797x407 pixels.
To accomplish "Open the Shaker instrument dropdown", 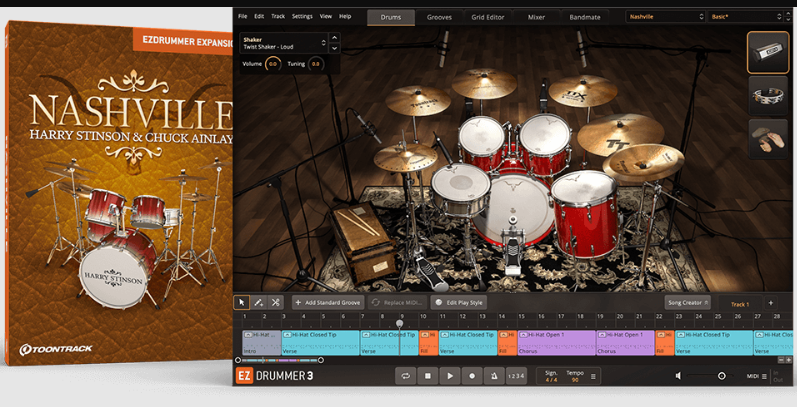I will tap(284, 43).
